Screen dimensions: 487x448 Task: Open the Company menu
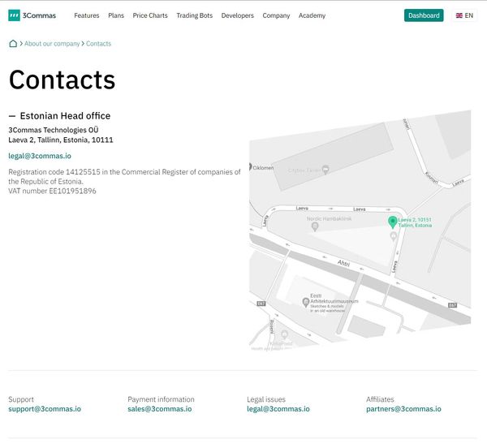coord(276,15)
